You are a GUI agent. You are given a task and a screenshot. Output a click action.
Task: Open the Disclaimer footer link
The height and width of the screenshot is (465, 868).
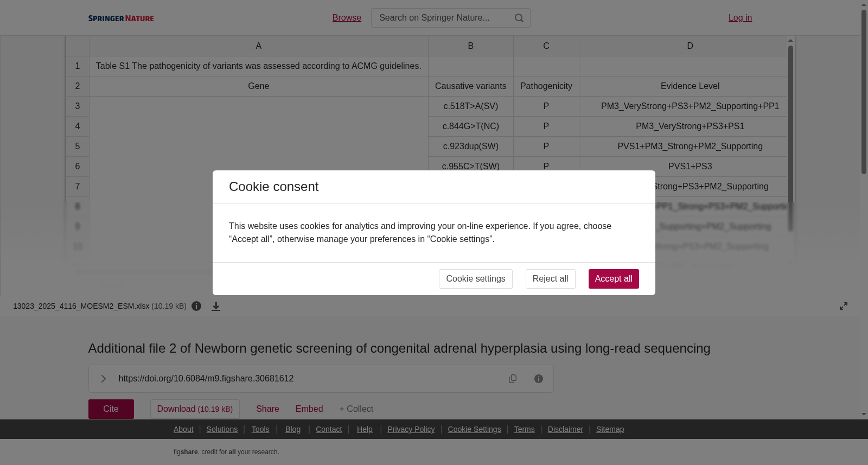tap(565, 429)
